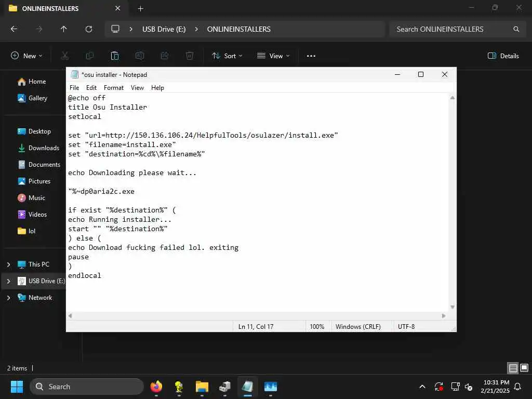This screenshot has height=399, width=532.
Task: Click the UTF-8 encoding status entry
Action: [x=406, y=327]
